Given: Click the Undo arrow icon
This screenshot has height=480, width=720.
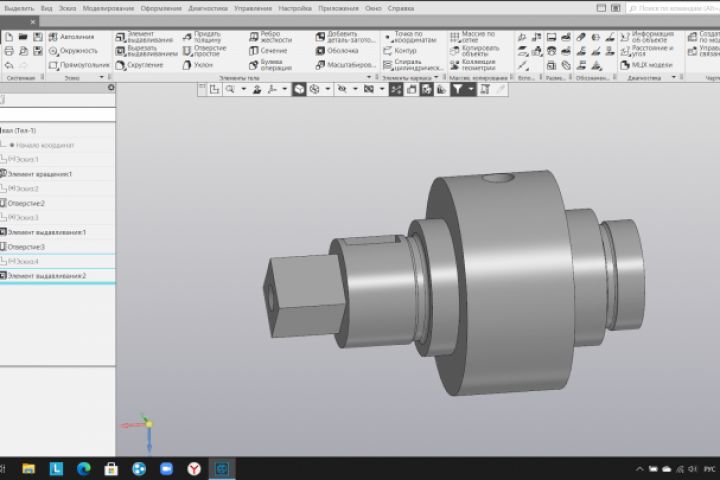Looking at the screenshot, I should point(9,65).
